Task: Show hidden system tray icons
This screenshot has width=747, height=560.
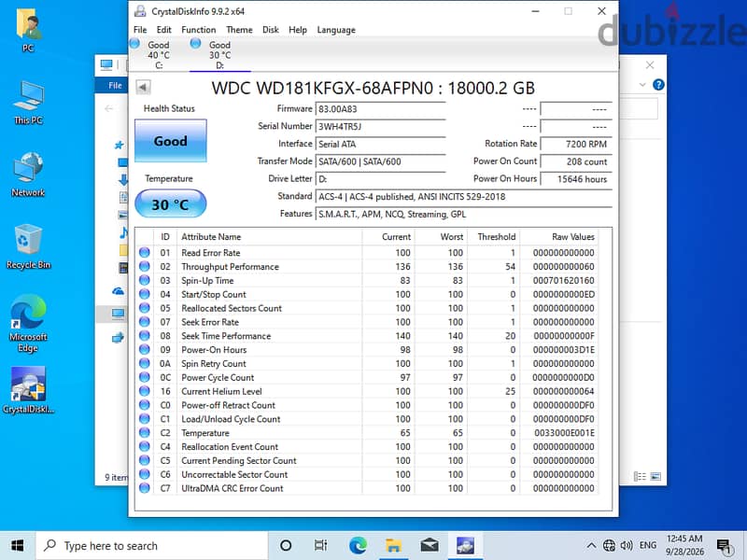Action: 591,546
